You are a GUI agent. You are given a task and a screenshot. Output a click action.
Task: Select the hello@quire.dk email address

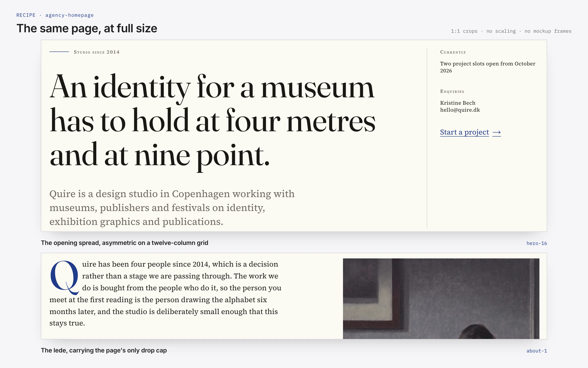(460, 110)
